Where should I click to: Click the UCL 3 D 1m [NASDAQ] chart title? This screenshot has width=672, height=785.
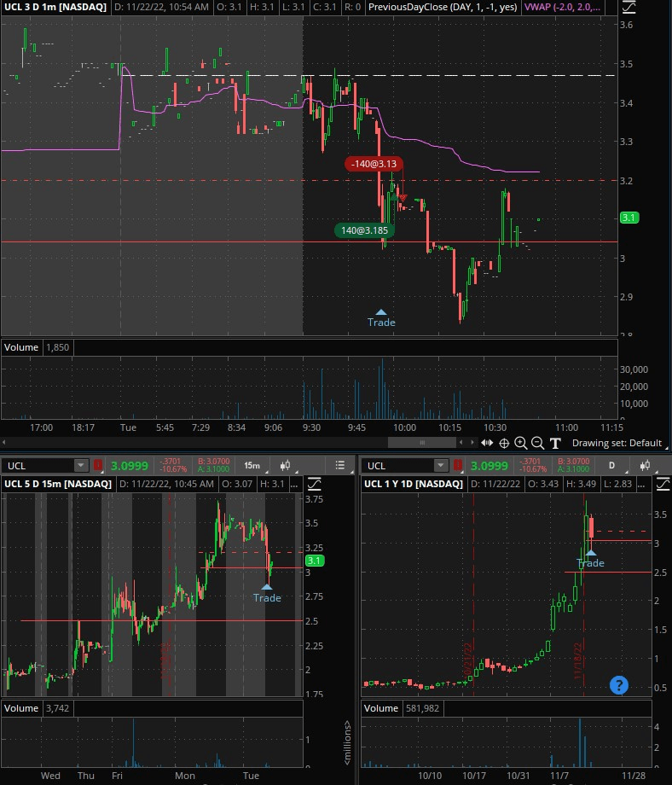tap(55, 7)
